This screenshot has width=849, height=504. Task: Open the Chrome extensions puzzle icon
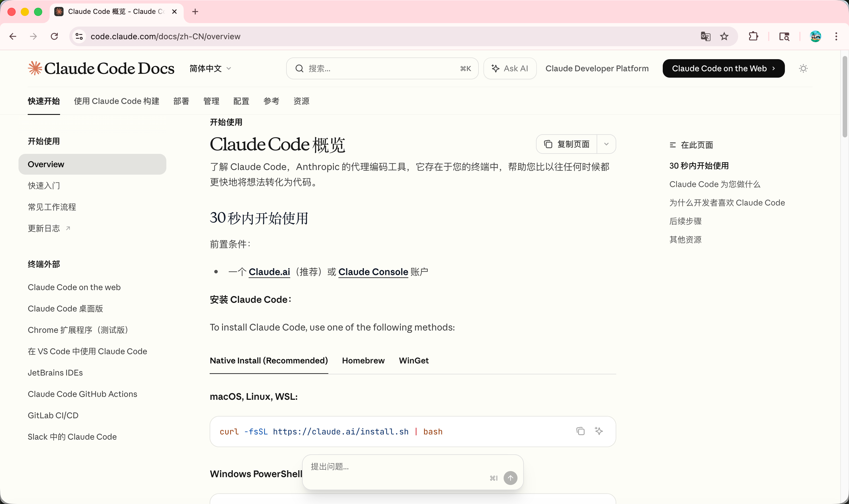pos(753,36)
